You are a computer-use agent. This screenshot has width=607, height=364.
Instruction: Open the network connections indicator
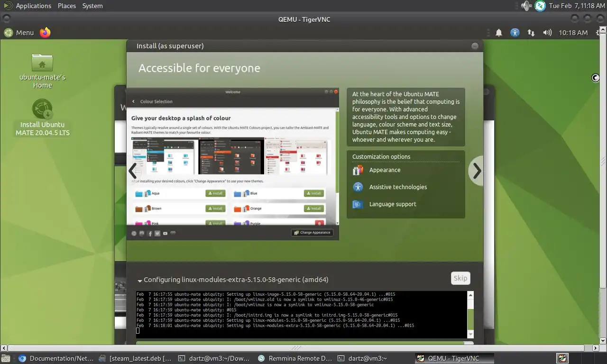click(531, 33)
